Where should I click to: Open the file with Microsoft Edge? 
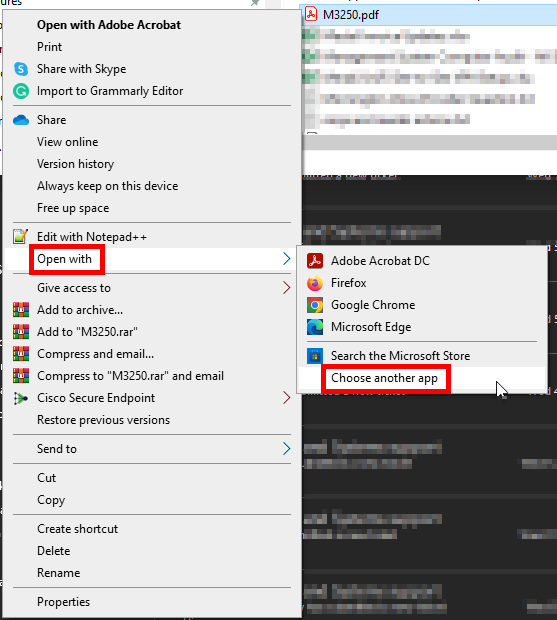click(x=422, y=327)
